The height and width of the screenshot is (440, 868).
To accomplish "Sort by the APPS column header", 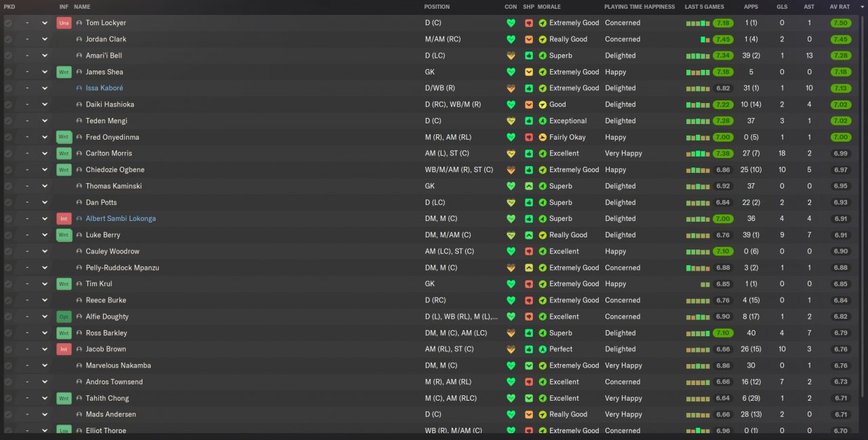I will point(751,7).
